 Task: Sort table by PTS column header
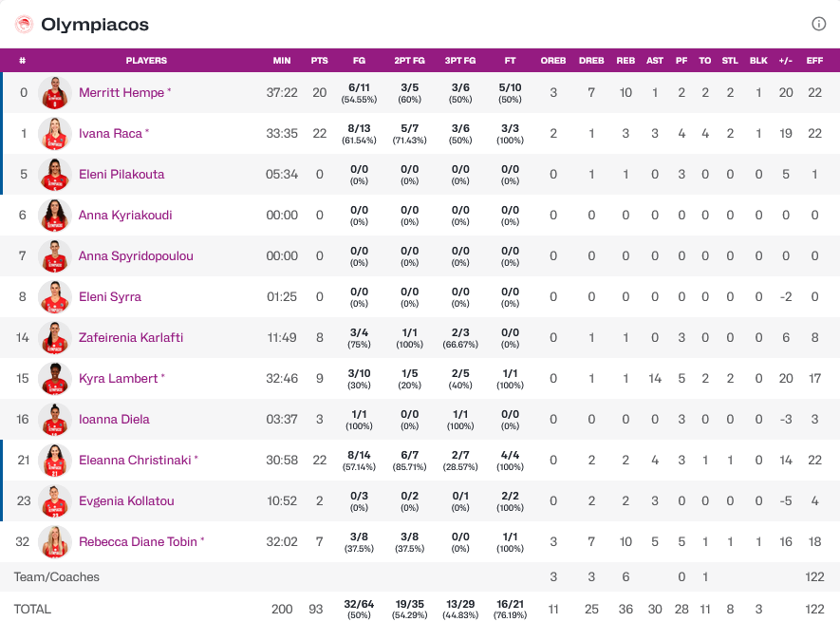click(x=319, y=61)
